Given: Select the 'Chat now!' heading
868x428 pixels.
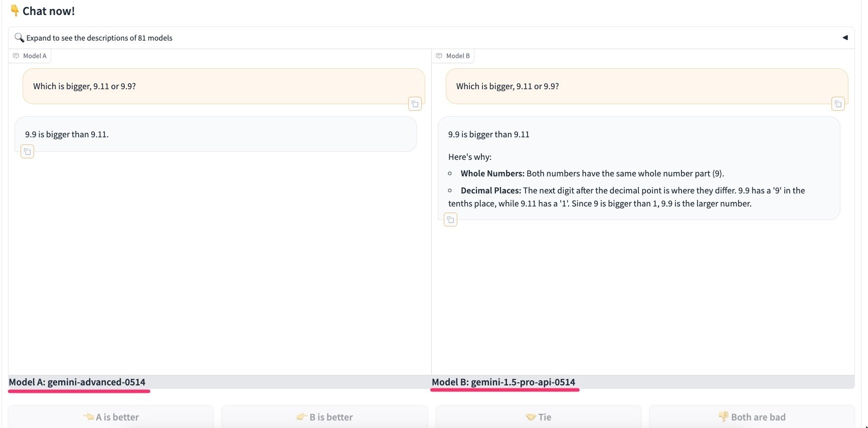Looking at the screenshot, I should click(x=42, y=11).
